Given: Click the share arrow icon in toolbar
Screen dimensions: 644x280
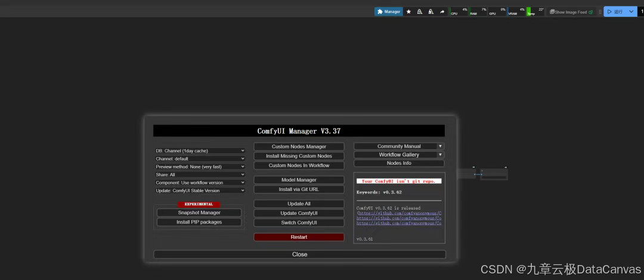Looking at the screenshot, I should 442,11.
